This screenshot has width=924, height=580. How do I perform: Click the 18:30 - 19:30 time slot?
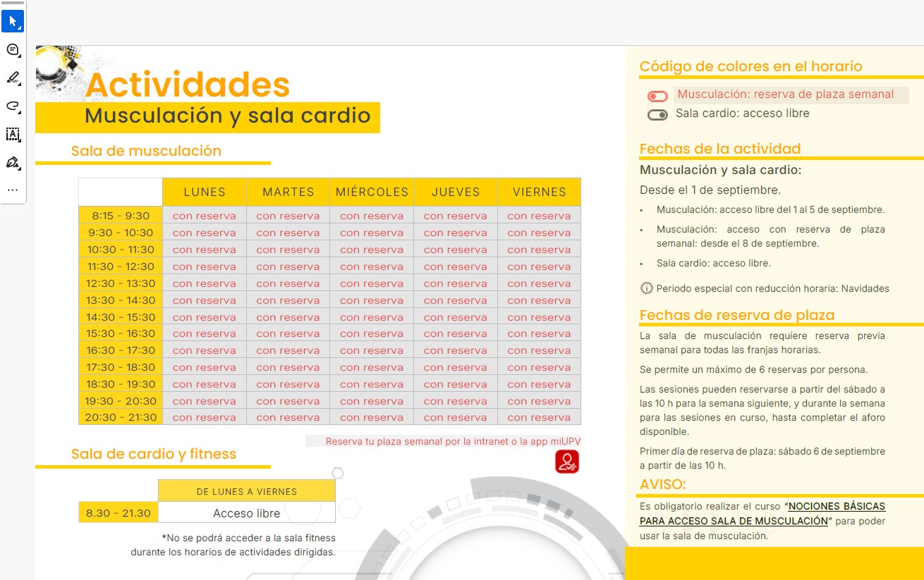pyautogui.click(x=121, y=384)
